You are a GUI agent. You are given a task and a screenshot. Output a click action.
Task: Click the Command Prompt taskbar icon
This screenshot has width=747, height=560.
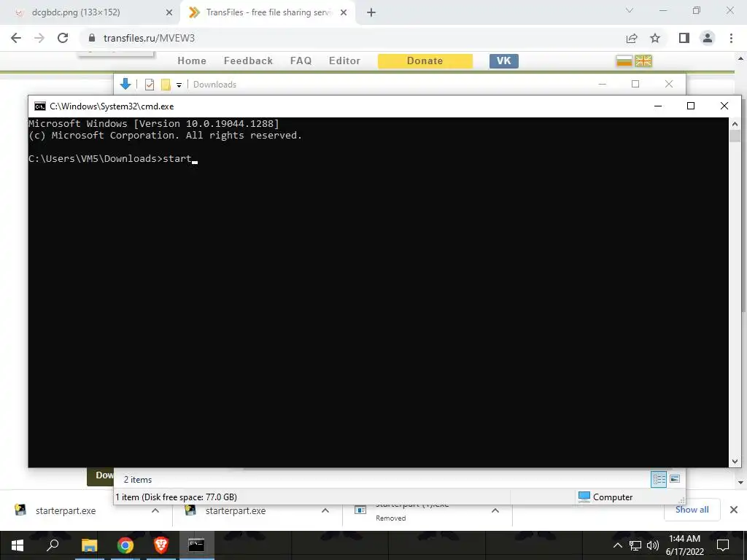[196, 545]
